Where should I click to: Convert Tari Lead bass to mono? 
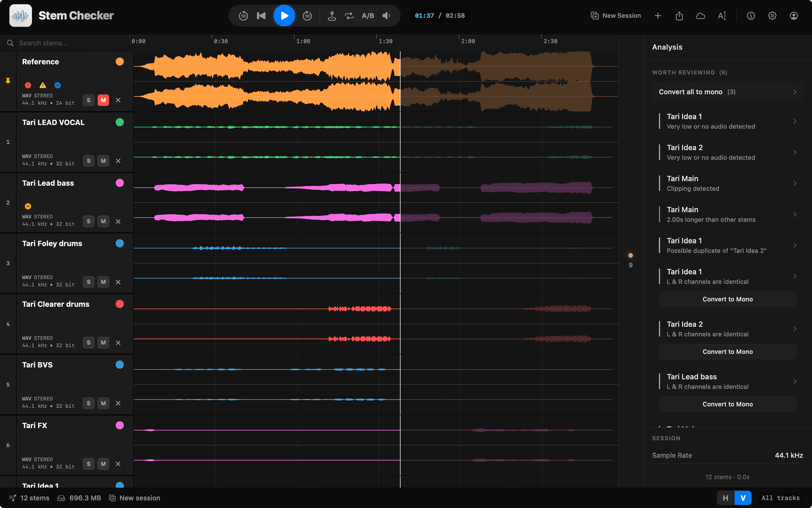[727, 404]
